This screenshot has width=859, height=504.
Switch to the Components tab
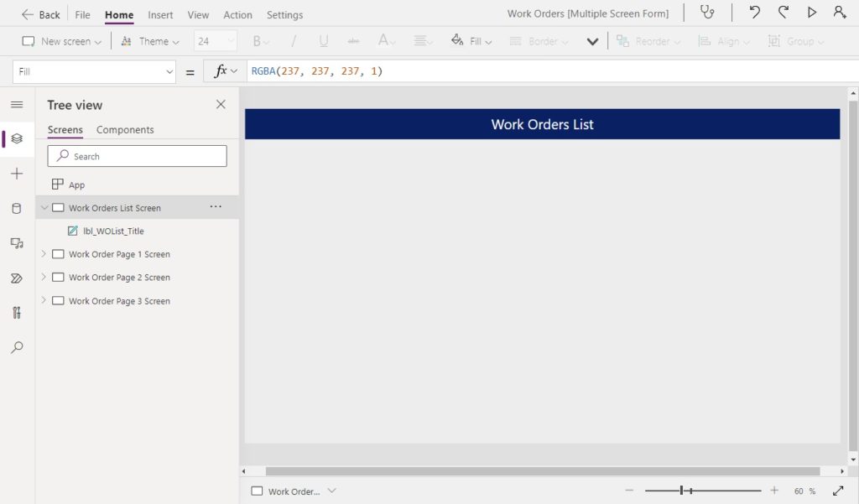point(124,129)
